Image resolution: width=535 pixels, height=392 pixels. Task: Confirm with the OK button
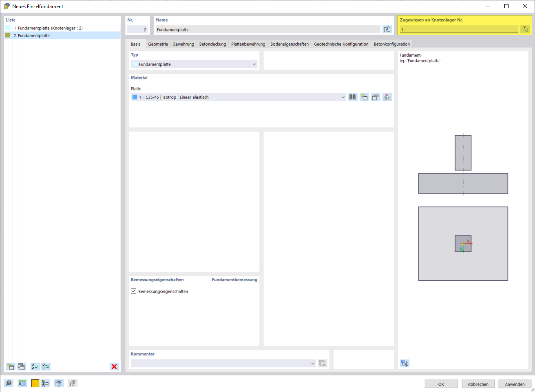coord(441,384)
